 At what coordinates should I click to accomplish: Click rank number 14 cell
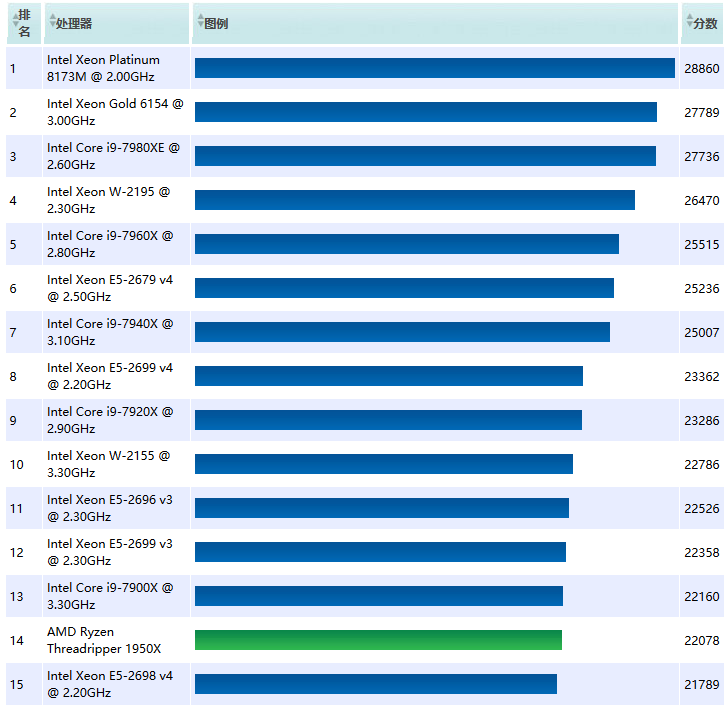[x=24, y=640]
